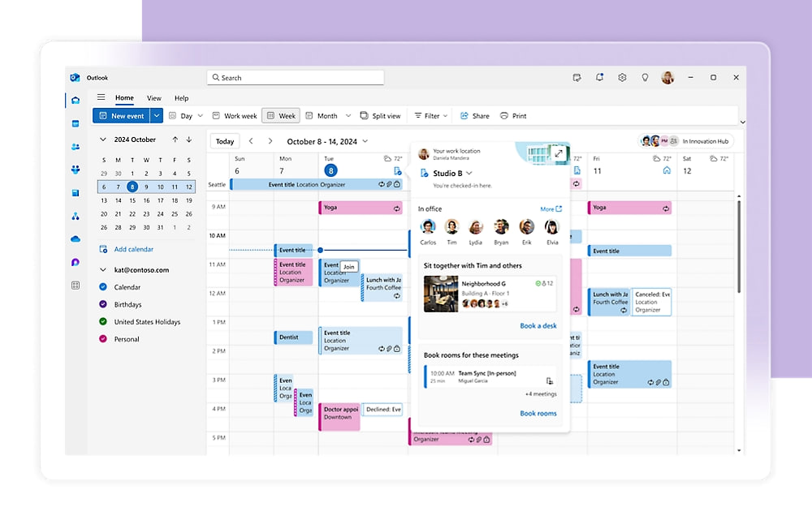Click the Book a desk link
Image resolution: width=812 pixels, height=520 pixels.
[x=538, y=325]
